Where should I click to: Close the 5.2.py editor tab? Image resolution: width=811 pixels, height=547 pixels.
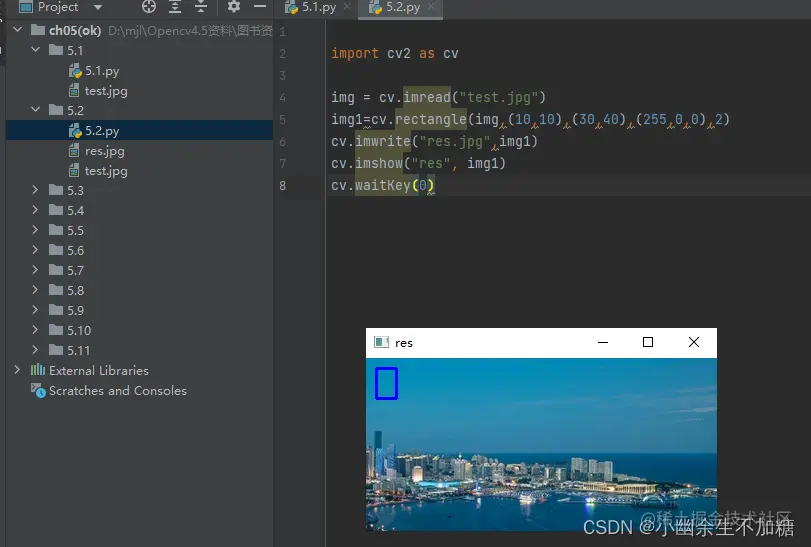[431, 7]
